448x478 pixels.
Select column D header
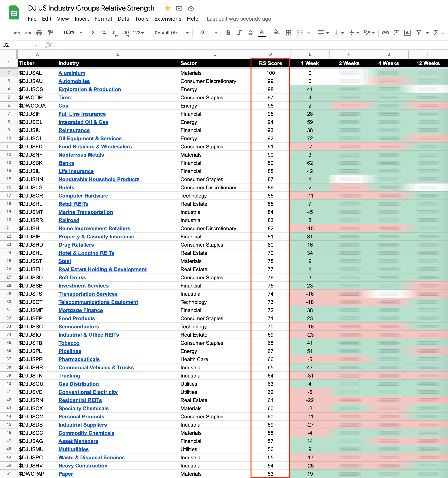(x=270, y=54)
